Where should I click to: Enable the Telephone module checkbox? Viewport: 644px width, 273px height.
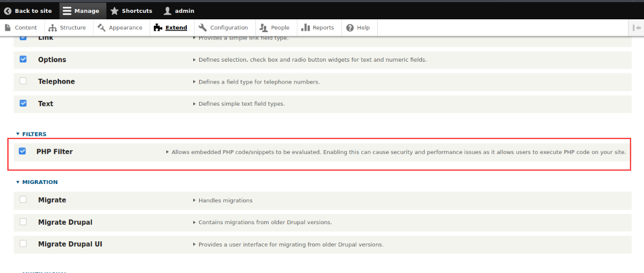pos(23,81)
